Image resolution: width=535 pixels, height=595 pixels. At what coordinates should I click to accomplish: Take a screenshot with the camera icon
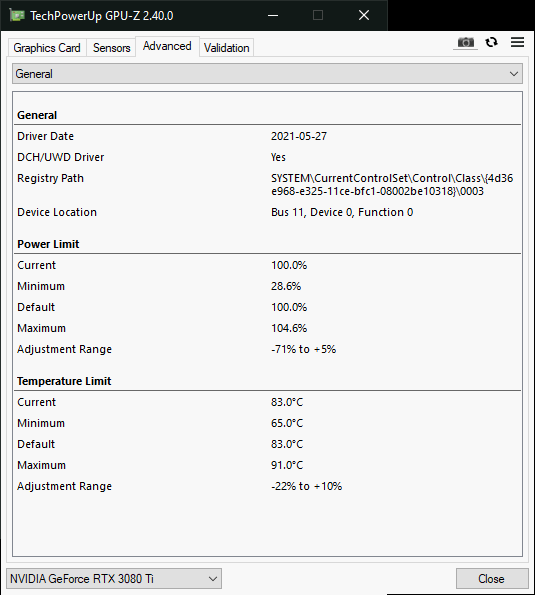tap(466, 42)
